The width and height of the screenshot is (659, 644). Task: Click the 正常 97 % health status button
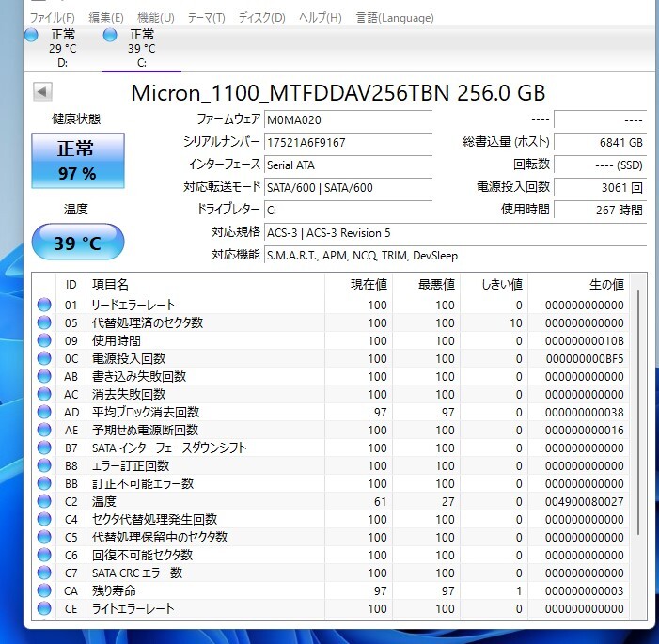point(78,161)
